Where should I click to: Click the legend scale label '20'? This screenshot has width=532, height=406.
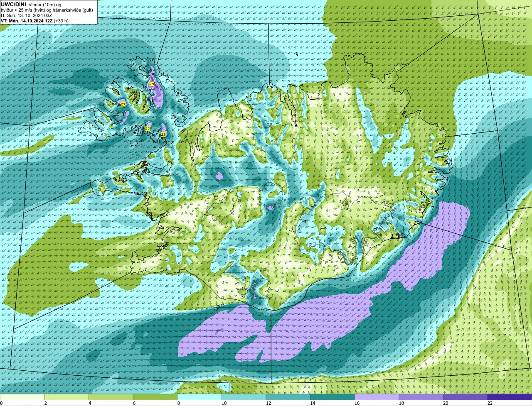446,403
